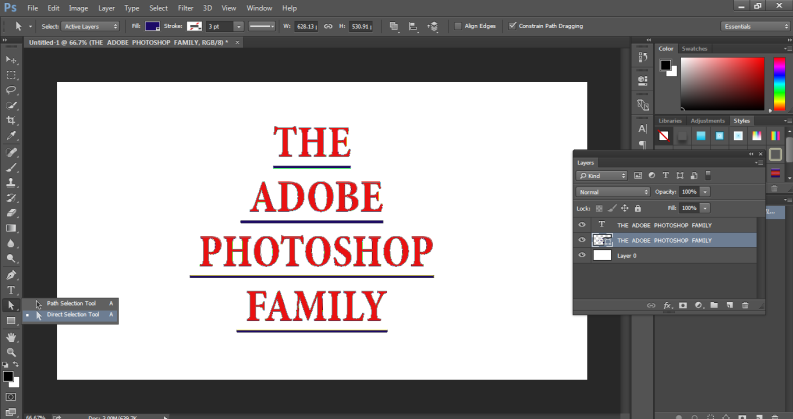Select the Spot Healing Brush tool

click(x=11, y=152)
